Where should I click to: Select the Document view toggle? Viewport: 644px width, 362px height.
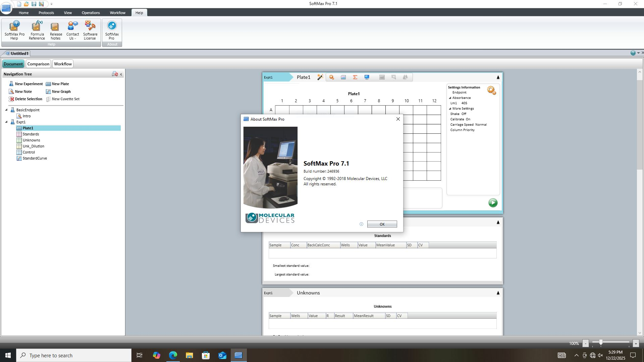coord(13,64)
